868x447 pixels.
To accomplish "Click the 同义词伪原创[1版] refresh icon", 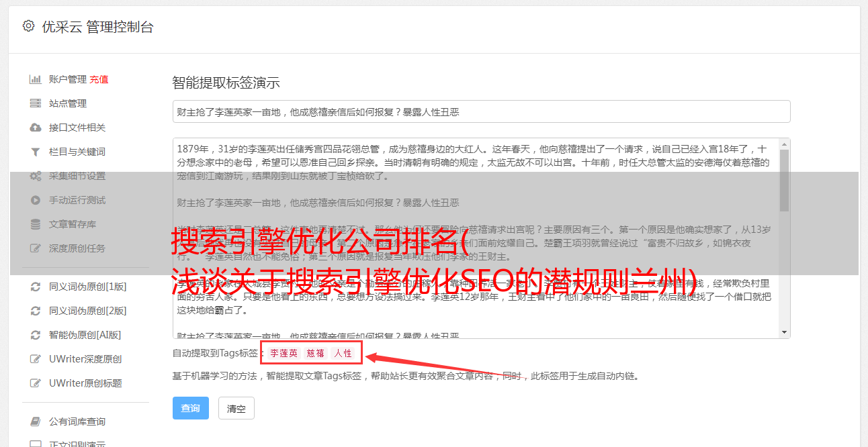I will tap(36, 287).
